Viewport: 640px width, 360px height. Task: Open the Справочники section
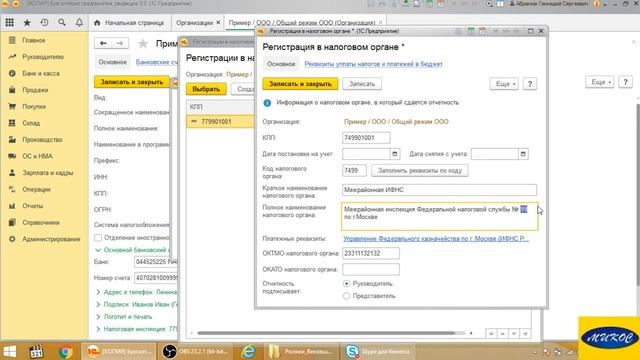(40, 222)
